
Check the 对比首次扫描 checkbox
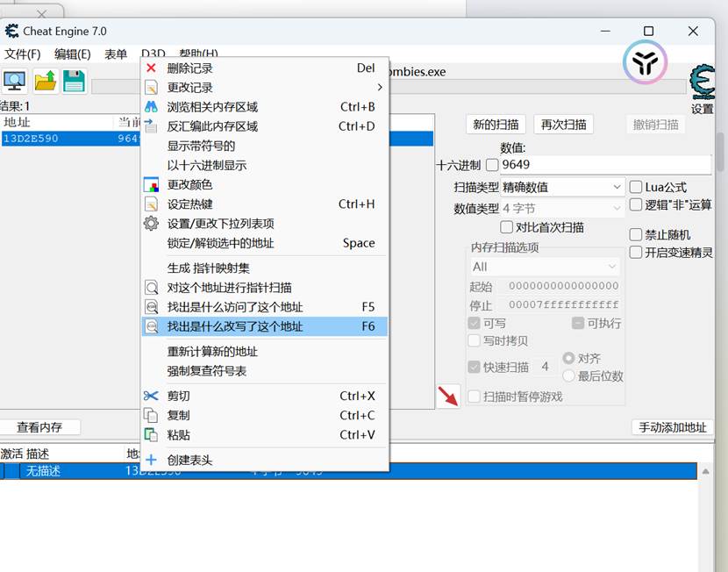(x=507, y=227)
